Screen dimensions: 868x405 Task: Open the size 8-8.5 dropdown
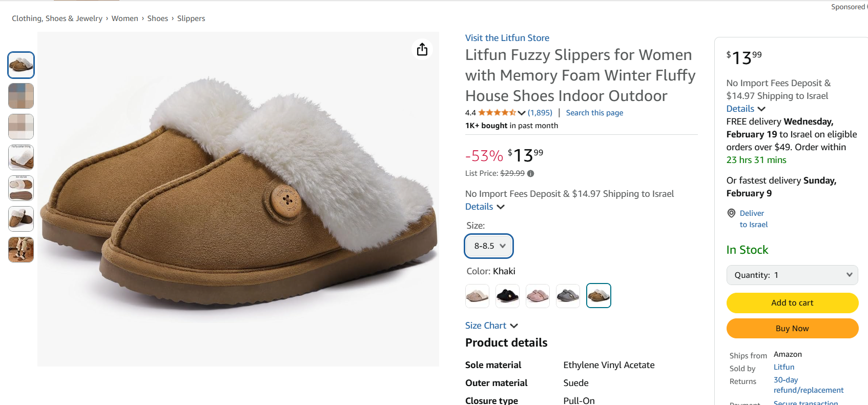tap(489, 246)
